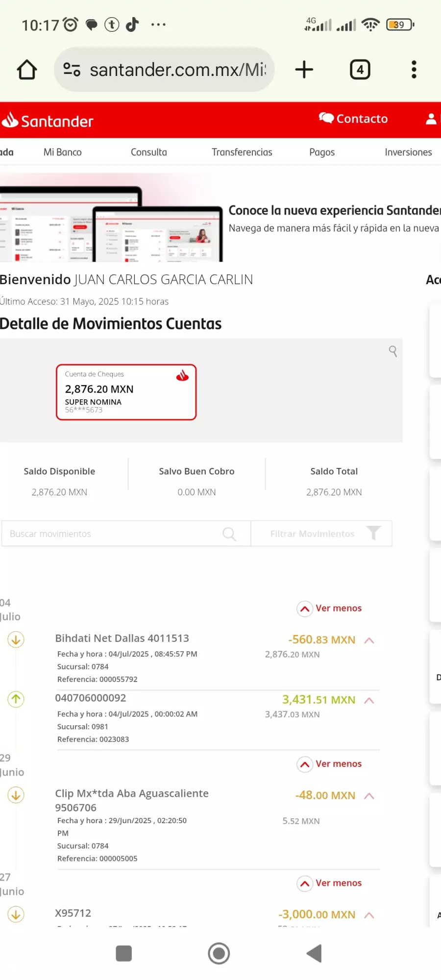Click Bihdati Net Dallas 4011513 title

point(122,638)
